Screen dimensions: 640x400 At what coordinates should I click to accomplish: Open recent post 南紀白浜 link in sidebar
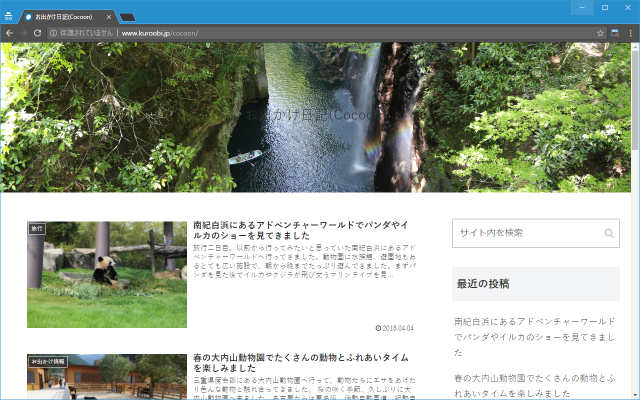coord(535,337)
